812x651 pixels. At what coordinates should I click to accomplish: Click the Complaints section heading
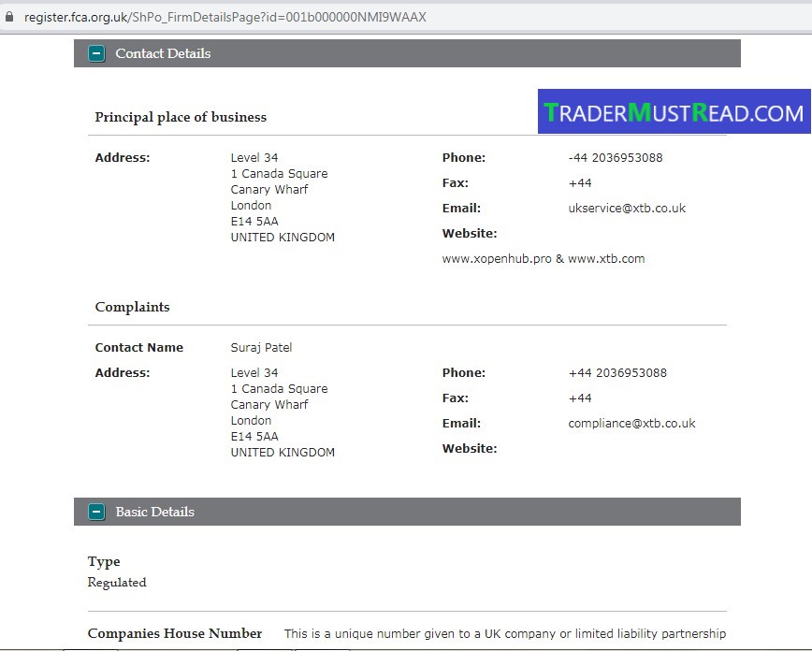(x=132, y=307)
